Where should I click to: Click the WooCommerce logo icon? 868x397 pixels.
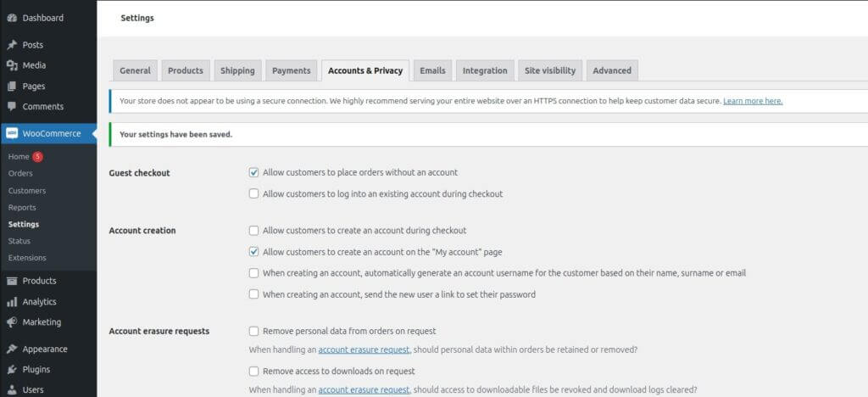point(12,133)
